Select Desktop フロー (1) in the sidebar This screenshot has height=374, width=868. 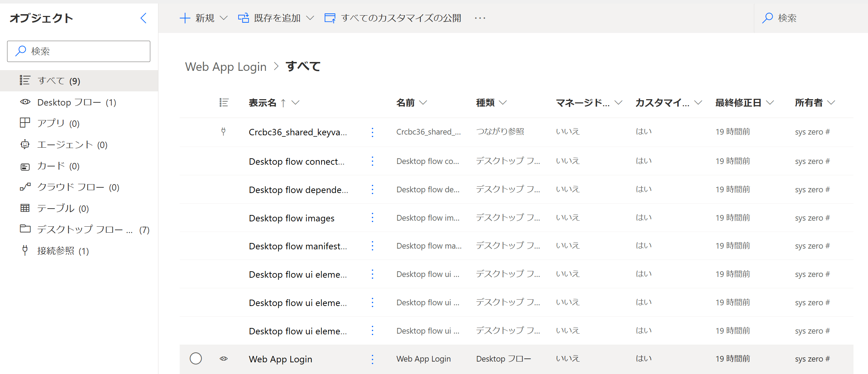pyautogui.click(x=79, y=102)
